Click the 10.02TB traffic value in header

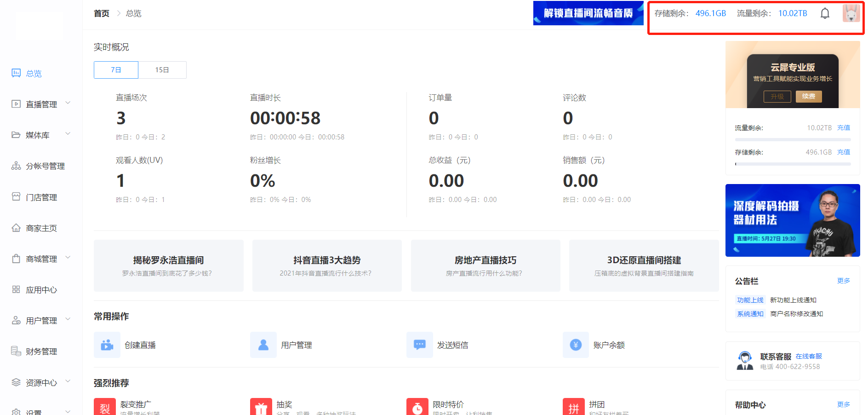[x=793, y=13]
